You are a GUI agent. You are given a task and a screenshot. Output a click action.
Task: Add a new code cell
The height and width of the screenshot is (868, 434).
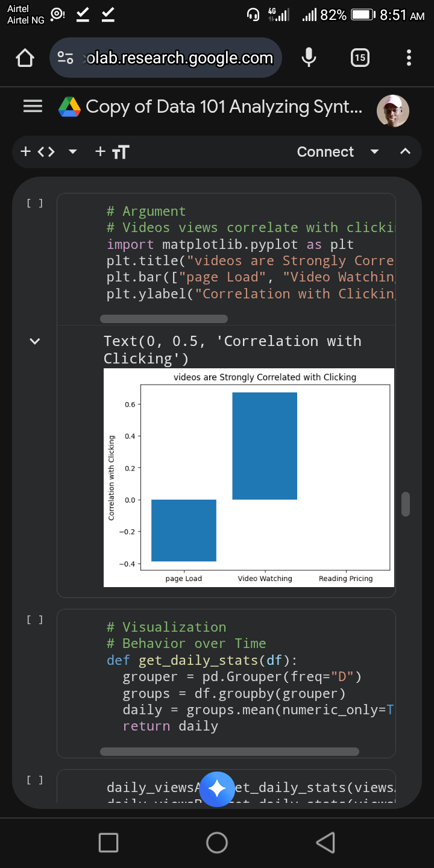37,152
